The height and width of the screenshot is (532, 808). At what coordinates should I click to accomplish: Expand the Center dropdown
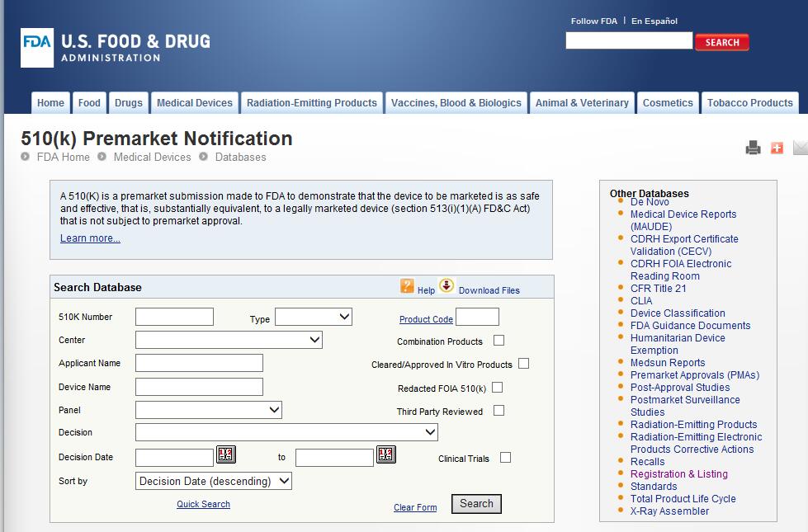pos(229,340)
